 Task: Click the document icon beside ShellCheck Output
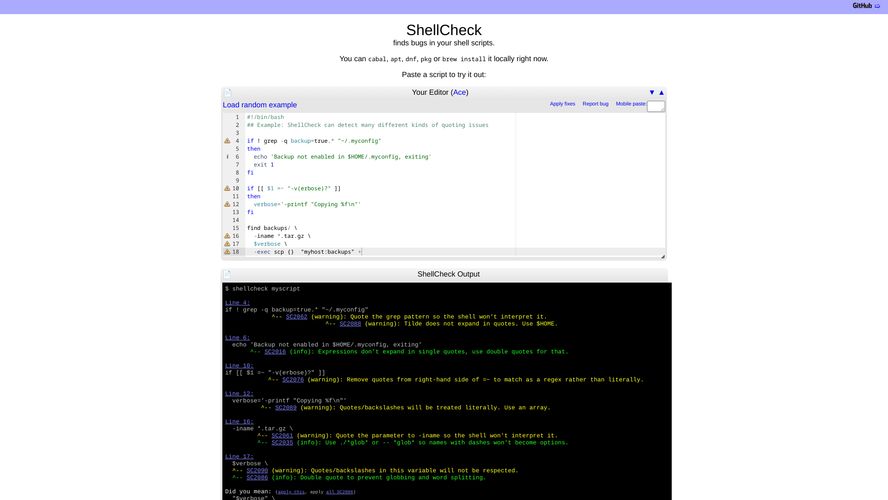(227, 274)
